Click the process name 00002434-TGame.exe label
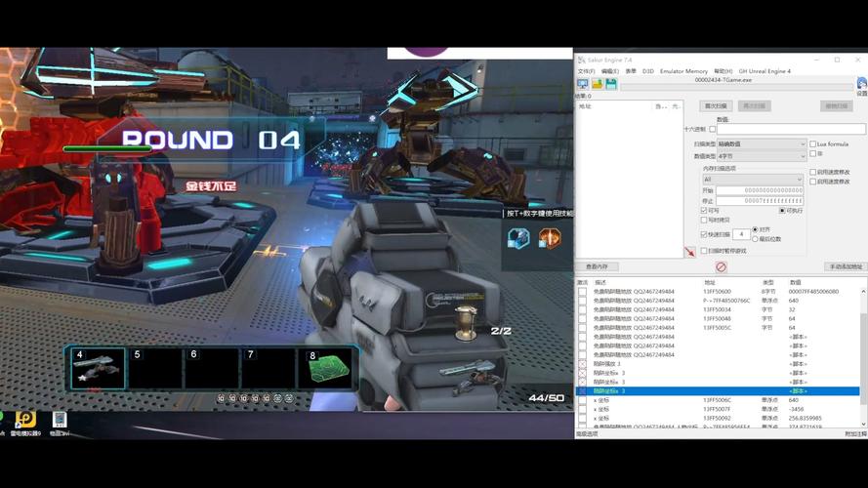868x488 pixels. tap(723, 80)
